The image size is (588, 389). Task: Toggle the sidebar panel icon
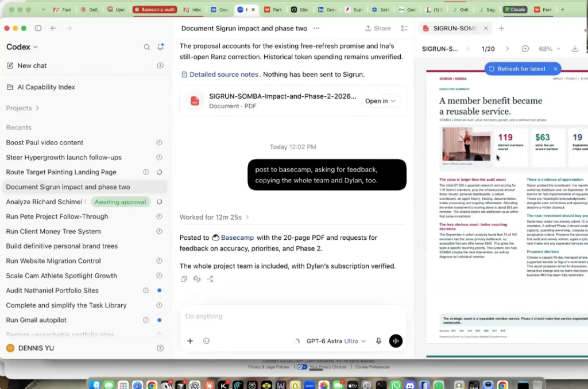(x=38, y=28)
